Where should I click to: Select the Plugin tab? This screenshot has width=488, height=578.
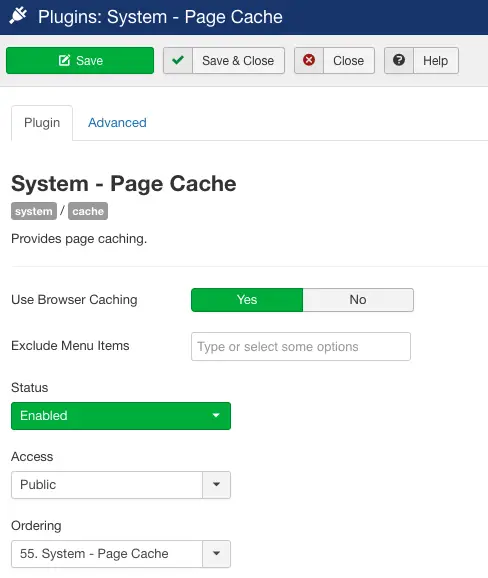(42, 123)
